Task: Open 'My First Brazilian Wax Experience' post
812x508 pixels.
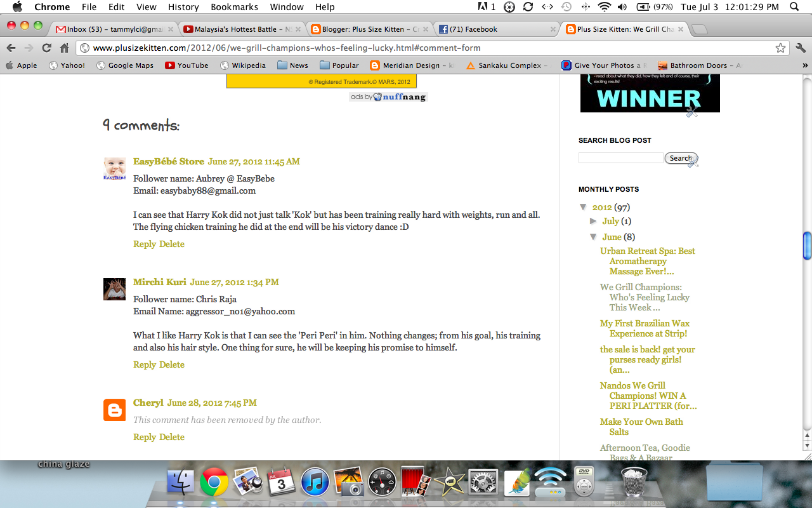Action: 645,328
